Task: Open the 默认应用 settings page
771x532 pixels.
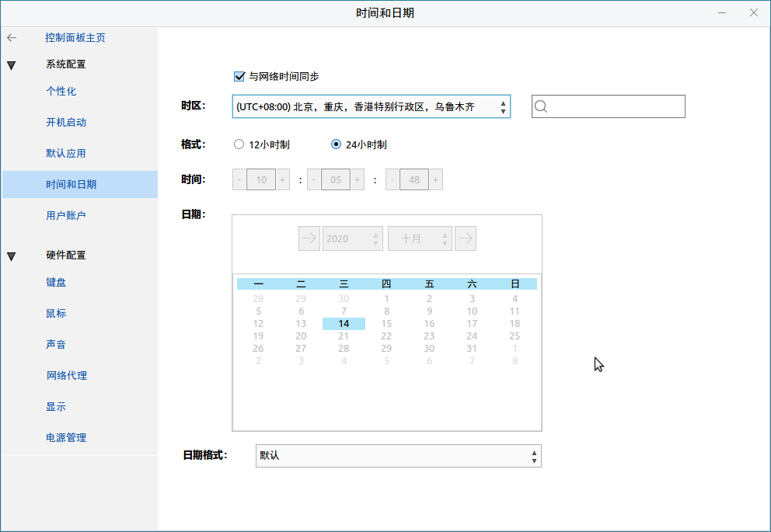Action: pyautogui.click(x=66, y=153)
